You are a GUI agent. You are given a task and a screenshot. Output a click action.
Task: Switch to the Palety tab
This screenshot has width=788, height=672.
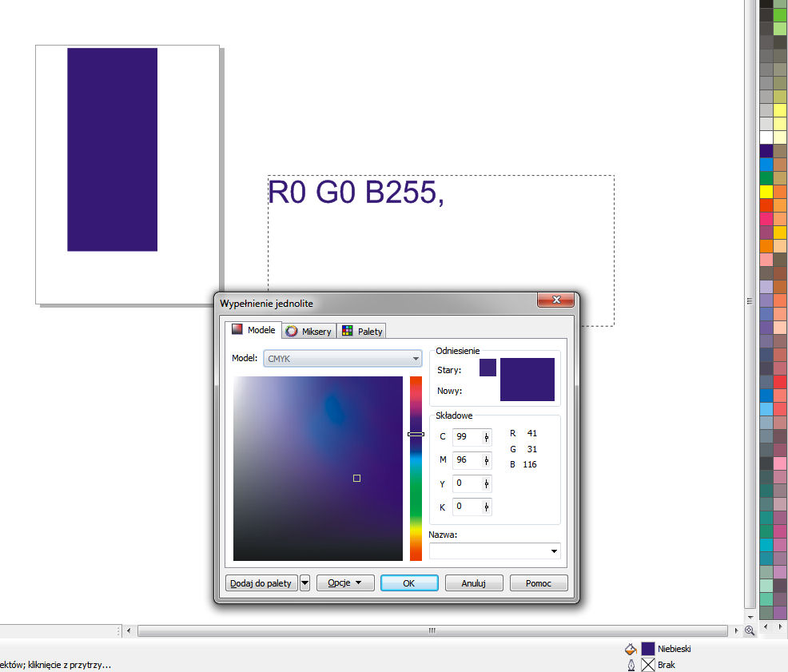[362, 331]
